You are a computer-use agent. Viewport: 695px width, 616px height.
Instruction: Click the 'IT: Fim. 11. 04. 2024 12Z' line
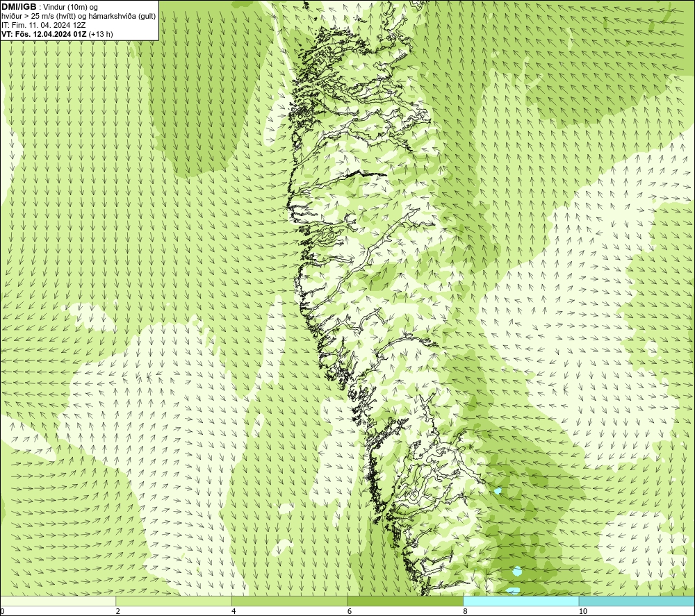tap(43, 25)
